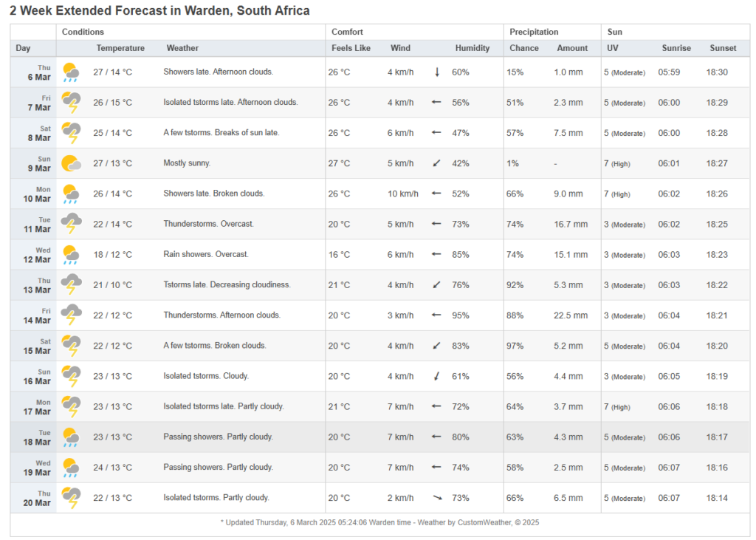Click the Tue 11 Mar thunderstorm icon
This screenshot has height=540, width=756.
71,224
